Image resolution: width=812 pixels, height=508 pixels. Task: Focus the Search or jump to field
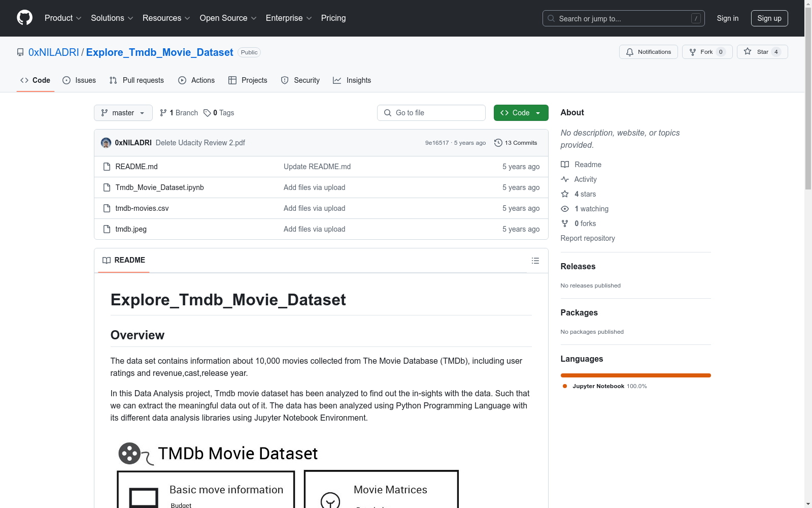tap(623, 18)
